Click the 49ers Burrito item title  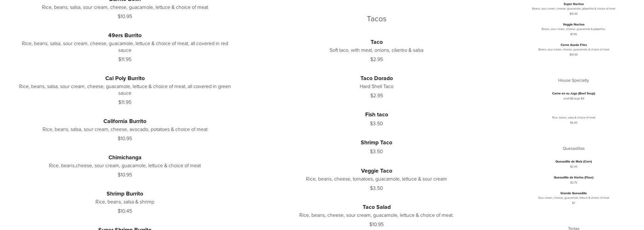[x=125, y=35]
